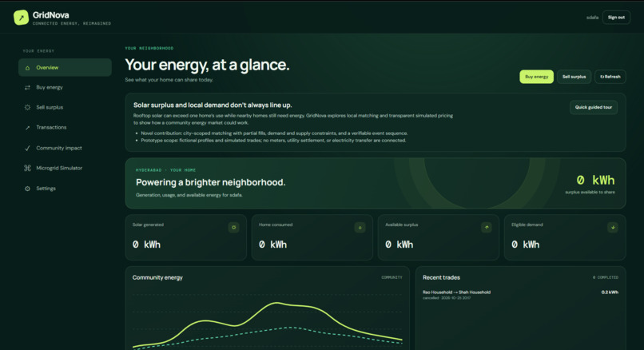Open the Overview section
The height and width of the screenshot is (350, 644).
point(65,67)
